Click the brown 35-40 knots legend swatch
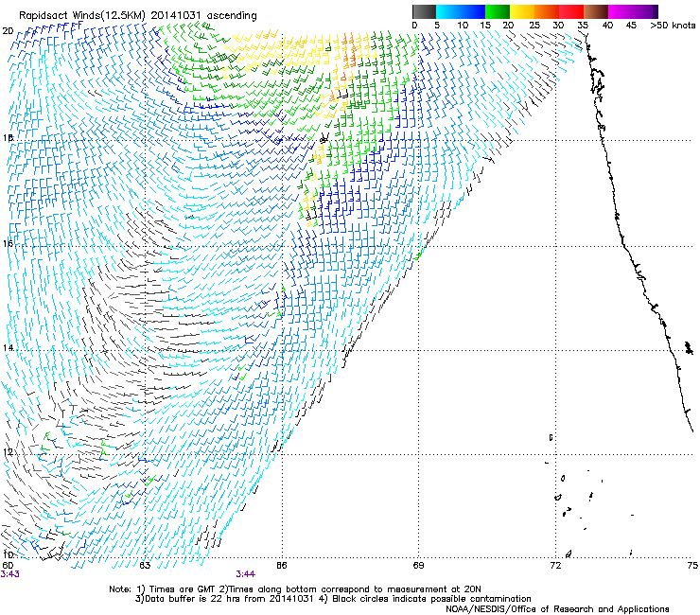 [x=596, y=11]
